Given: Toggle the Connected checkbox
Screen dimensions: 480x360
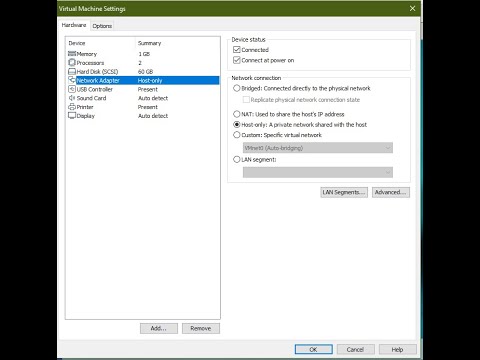Looking at the screenshot, I should pos(237,50).
